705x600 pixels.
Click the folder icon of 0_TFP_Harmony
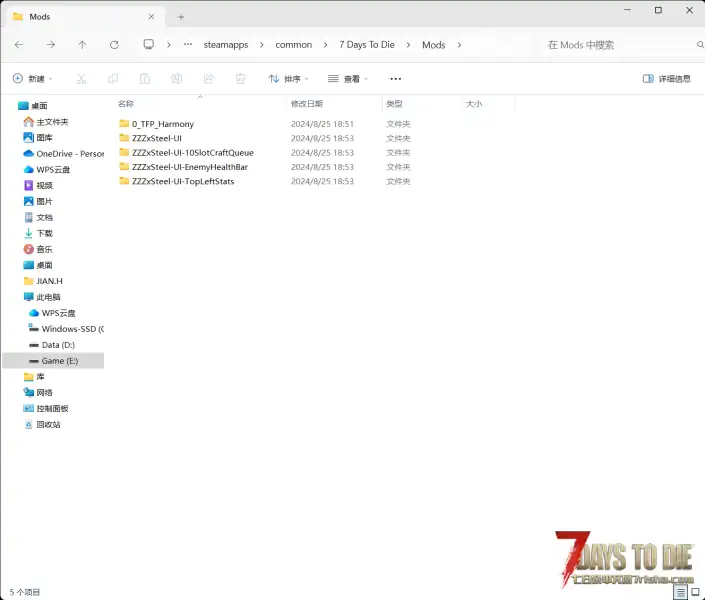point(124,123)
